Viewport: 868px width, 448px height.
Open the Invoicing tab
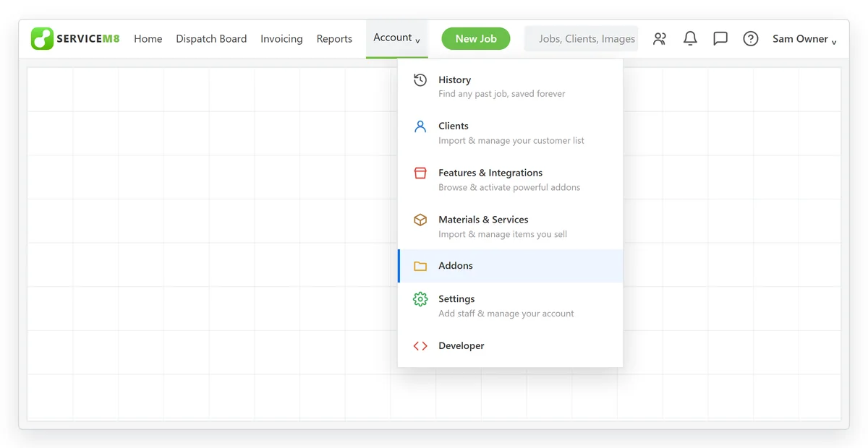click(x=281, y=39)
